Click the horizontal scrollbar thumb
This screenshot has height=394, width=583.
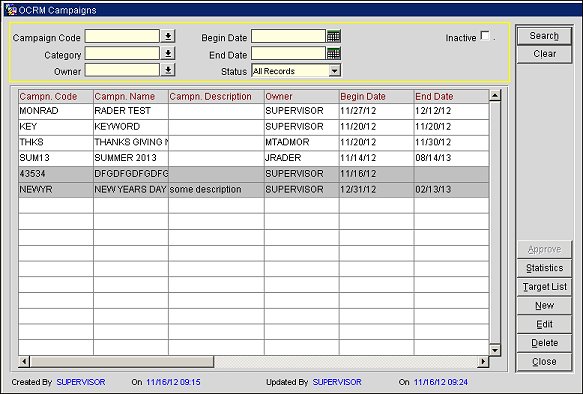point(122,361)
